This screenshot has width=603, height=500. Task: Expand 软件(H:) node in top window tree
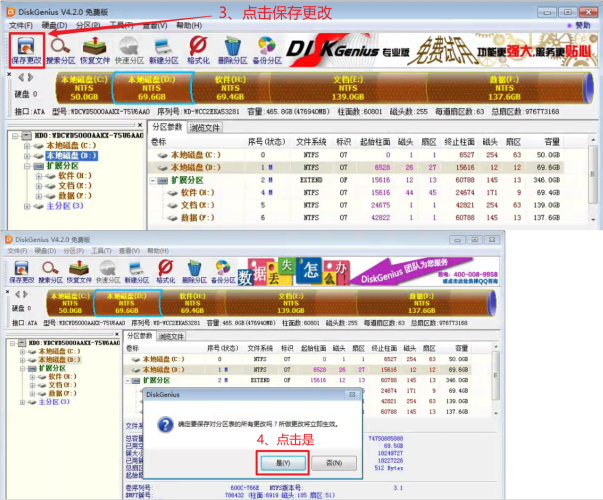point(39,176)
